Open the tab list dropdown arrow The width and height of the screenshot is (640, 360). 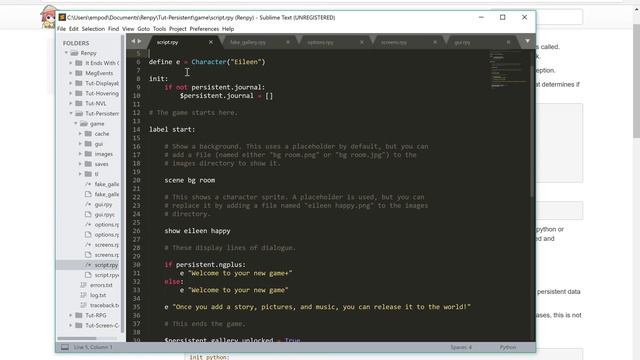click(527, 41)
